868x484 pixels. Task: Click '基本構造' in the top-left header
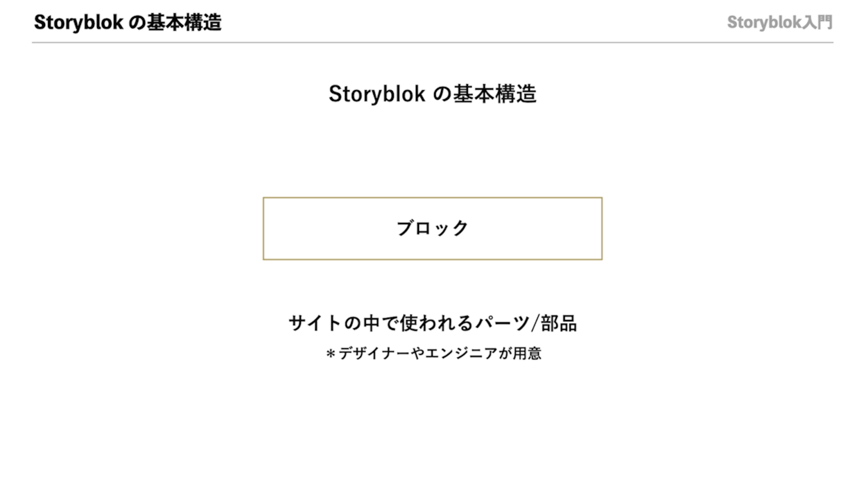tap(184, 23)
